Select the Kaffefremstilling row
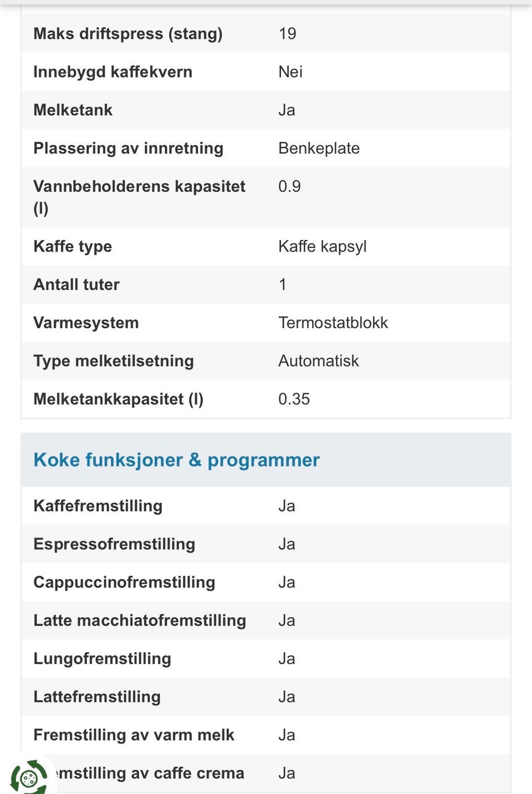 266,506
